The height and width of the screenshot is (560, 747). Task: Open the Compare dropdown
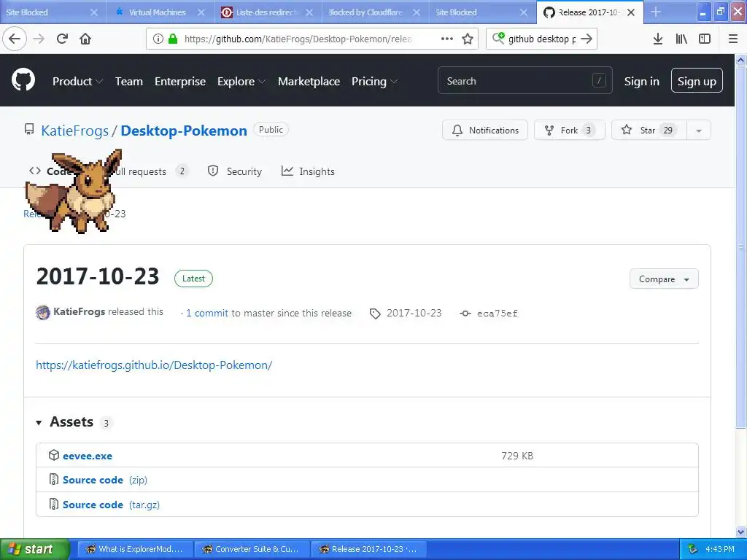(x=664, y=279)
